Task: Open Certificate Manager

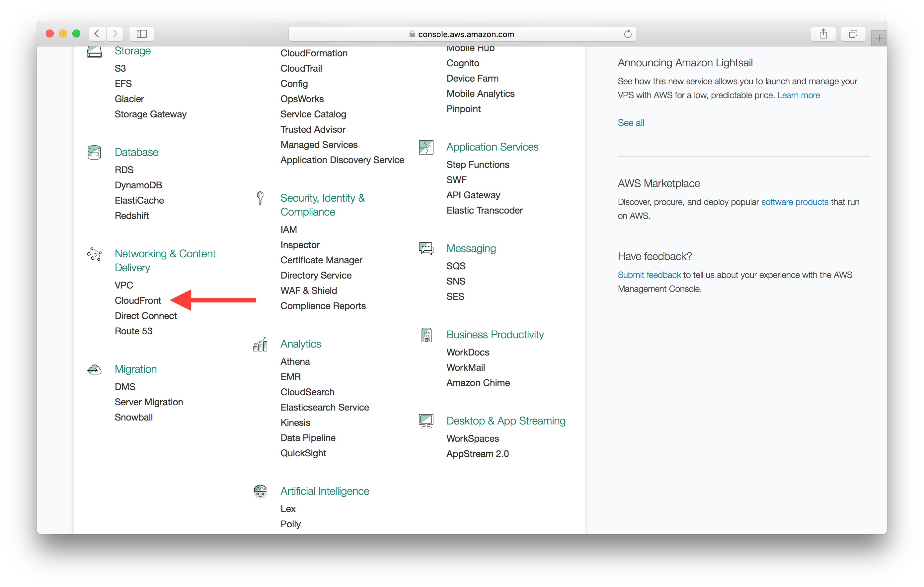Action: tap(321, 260)
